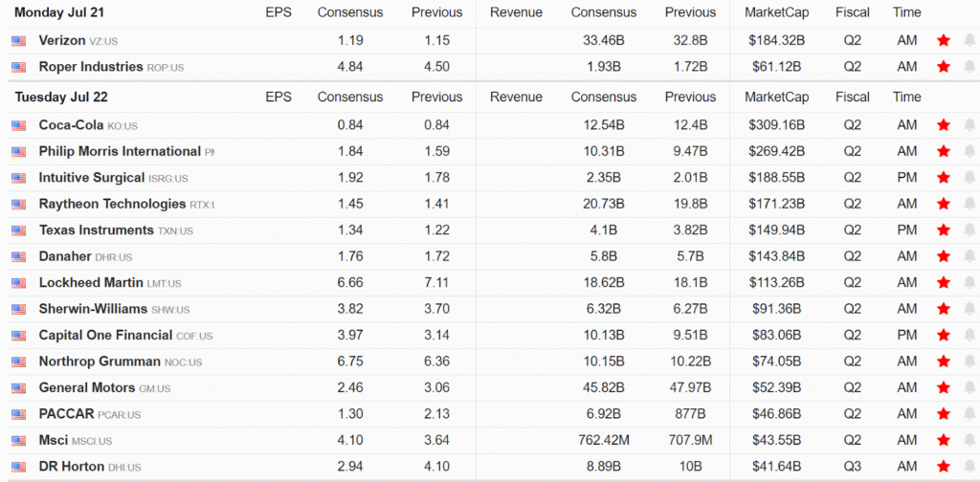Screen dimensions: 980x482
Task: Open the Philip Morris International link
Action: [x=120, y=151]
